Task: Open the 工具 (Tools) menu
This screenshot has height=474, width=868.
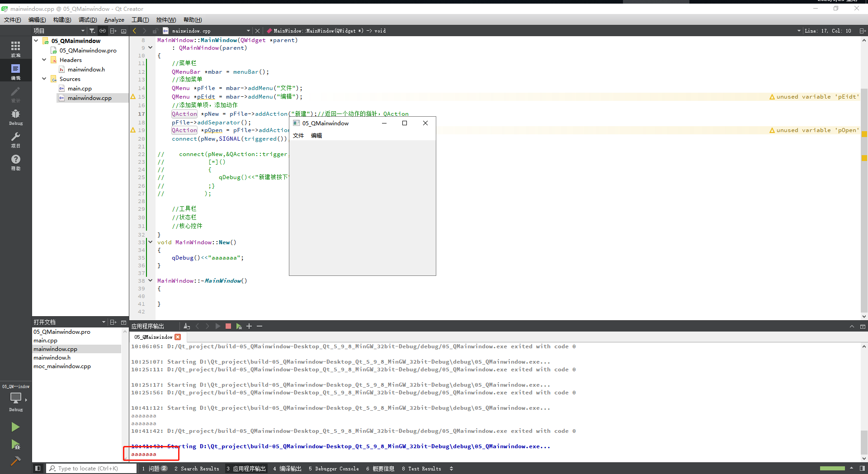Action: pyautogui.click(x=140, y=19)
